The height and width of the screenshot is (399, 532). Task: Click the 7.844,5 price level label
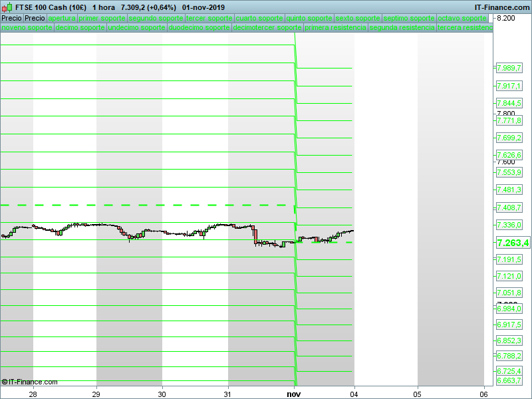point(509,103)
